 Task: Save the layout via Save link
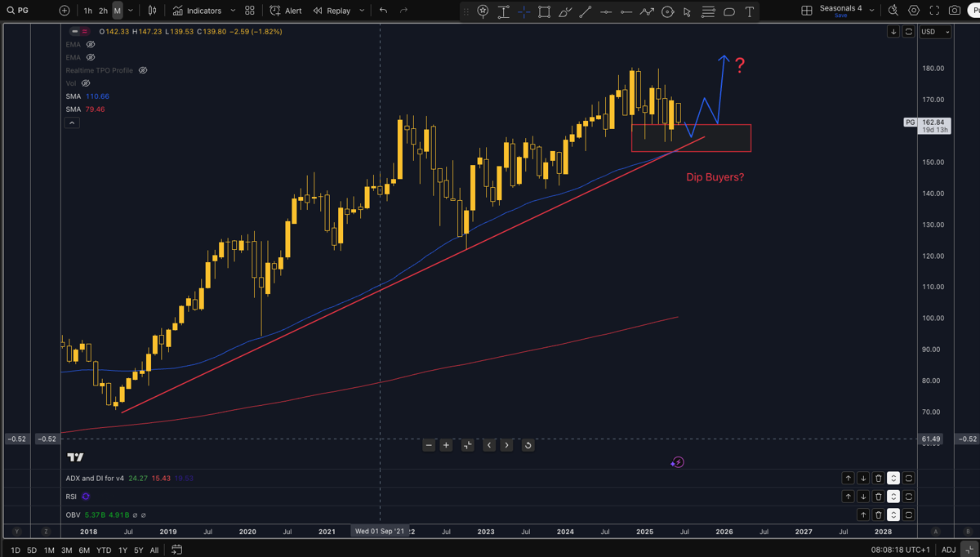(840, 16)
